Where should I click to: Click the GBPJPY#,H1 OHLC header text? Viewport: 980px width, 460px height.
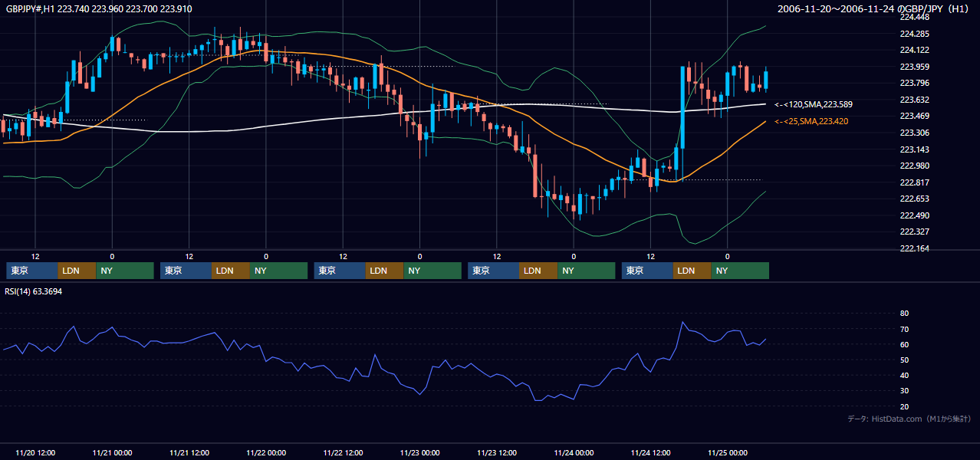coord(99,8)
